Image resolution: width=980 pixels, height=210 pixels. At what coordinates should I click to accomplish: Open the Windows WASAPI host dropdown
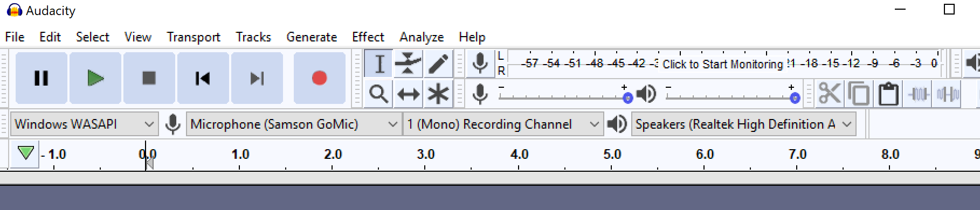point(85,124)
